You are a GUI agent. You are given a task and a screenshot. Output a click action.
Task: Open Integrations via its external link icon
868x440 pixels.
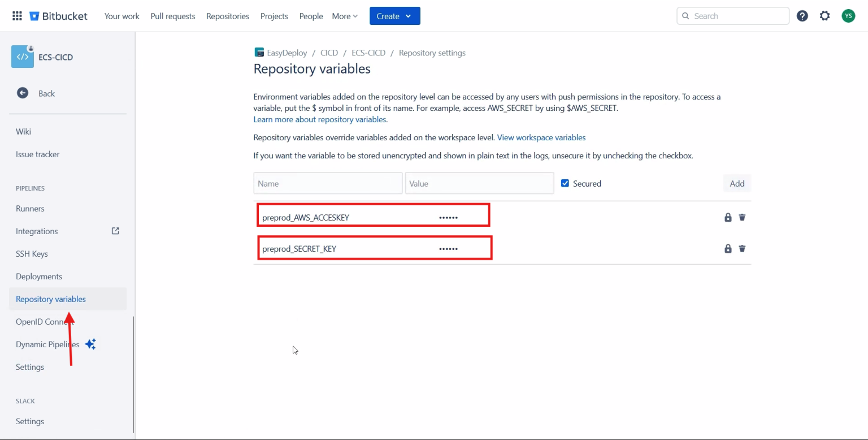(x=115, y=231)
